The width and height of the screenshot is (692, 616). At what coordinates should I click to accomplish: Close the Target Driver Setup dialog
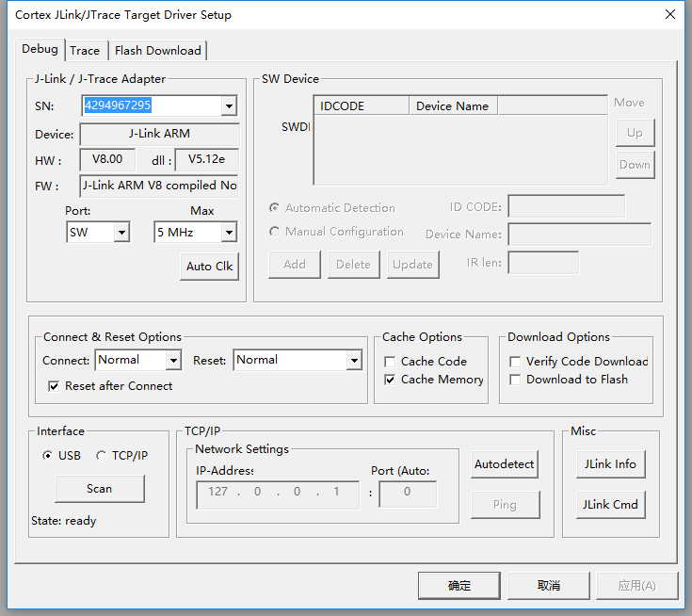(670, 14)
